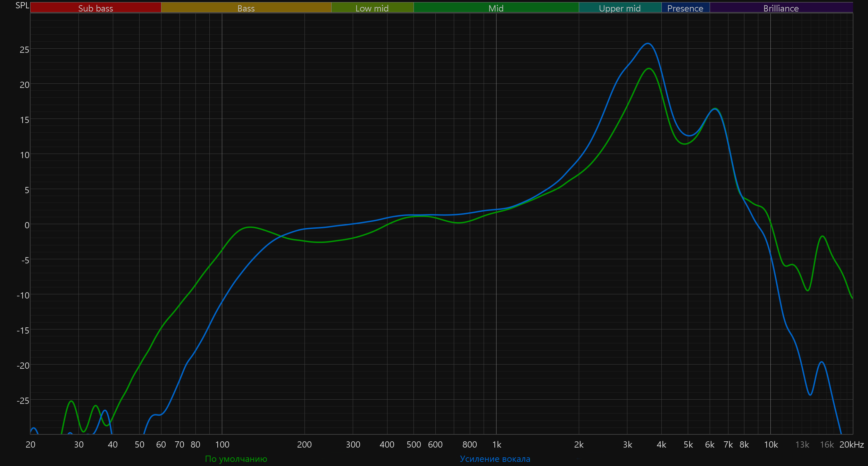
Task: Click the Brilliance band header
Action: click(x=781, y=8)
